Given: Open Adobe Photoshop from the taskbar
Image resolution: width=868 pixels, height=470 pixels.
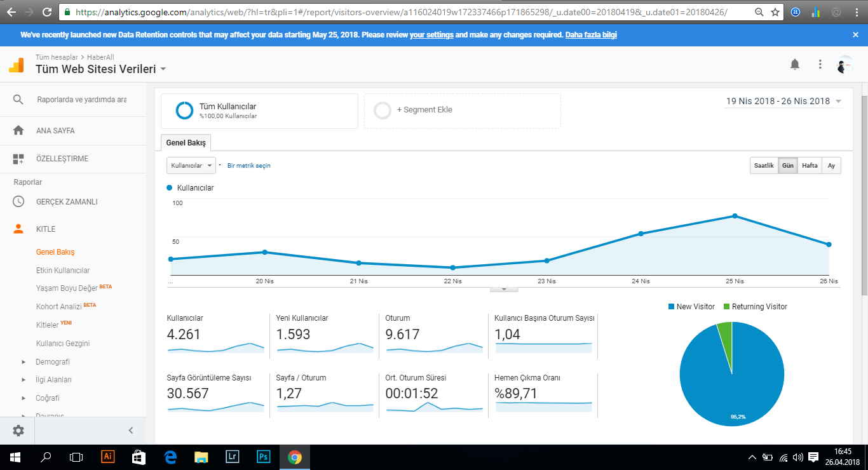Looking at the screenshot, I should (x=264, y=457).
